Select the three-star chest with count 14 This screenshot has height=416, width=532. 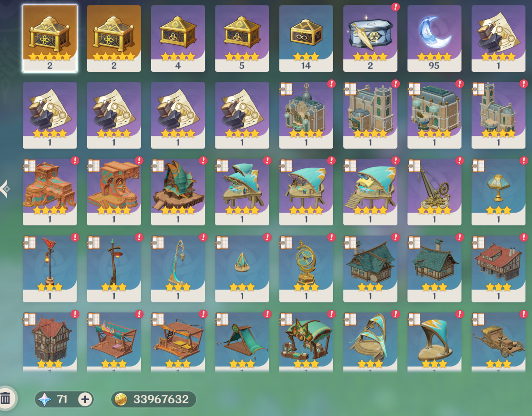(306, 39)
